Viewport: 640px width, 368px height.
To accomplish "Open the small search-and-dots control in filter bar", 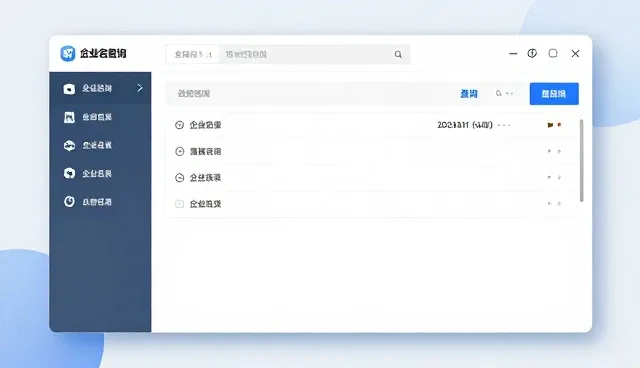I will pyautogui.click(x=504, y=93).
